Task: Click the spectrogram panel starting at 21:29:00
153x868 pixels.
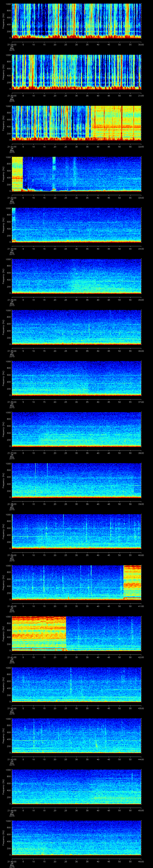Action: pyautogui.click(x=76, y=21)
